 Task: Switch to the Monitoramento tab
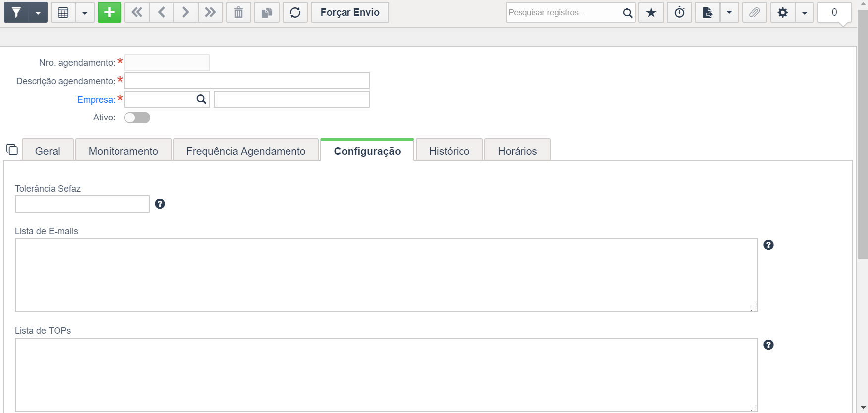(x=123, y=151)
